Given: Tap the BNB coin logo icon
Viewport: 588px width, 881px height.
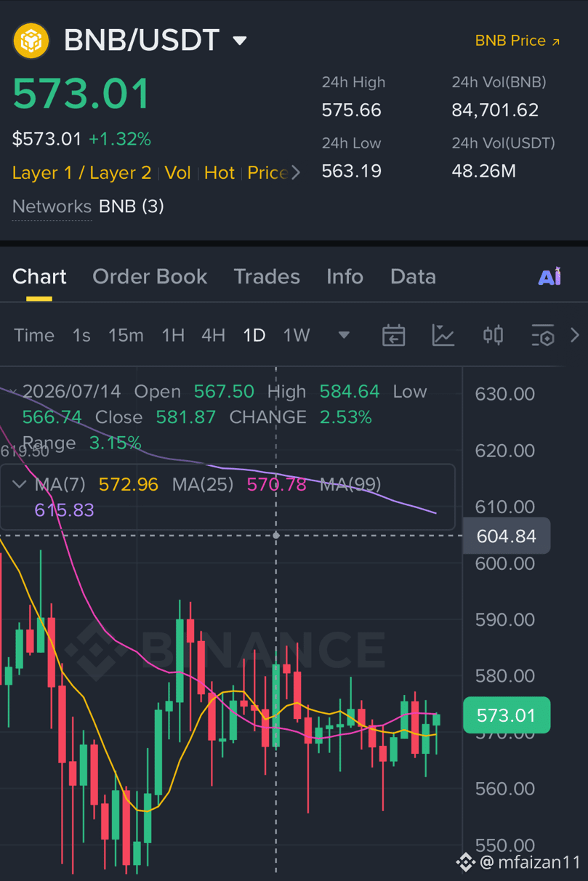Looking at the screenshot, I should 31,40.
